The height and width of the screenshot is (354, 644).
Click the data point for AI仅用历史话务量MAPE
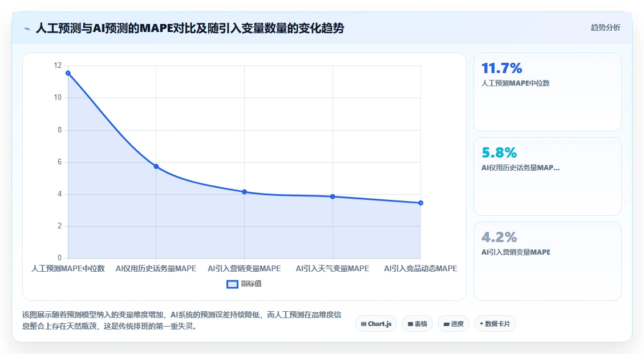(156, 166)
